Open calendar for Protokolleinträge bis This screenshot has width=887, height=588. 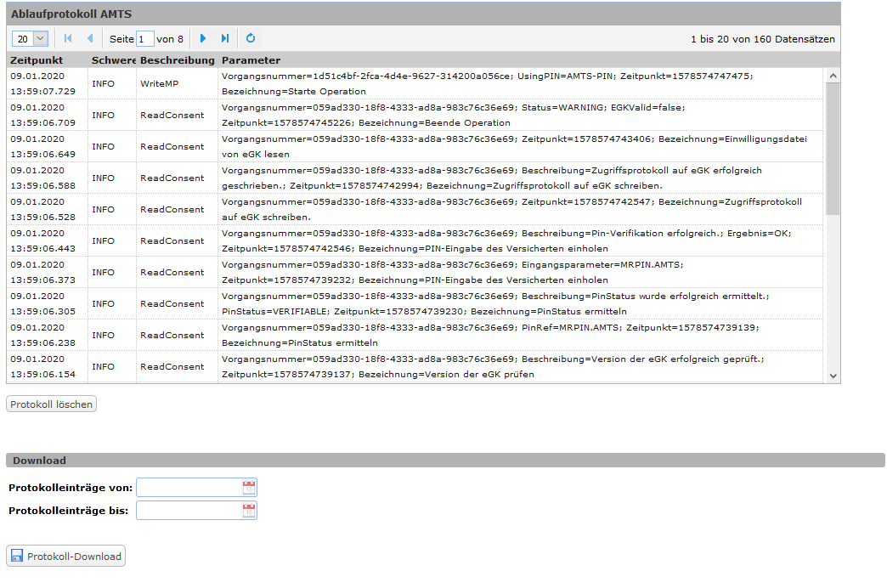pyautogui.click(x=248, y=511)
